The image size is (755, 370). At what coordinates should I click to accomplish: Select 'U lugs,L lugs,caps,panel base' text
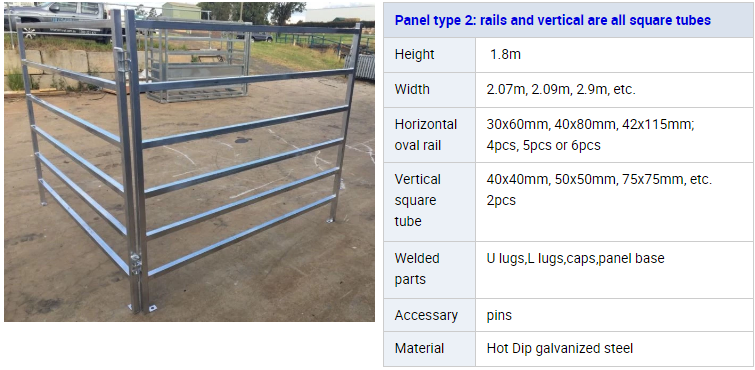[575, 258]
